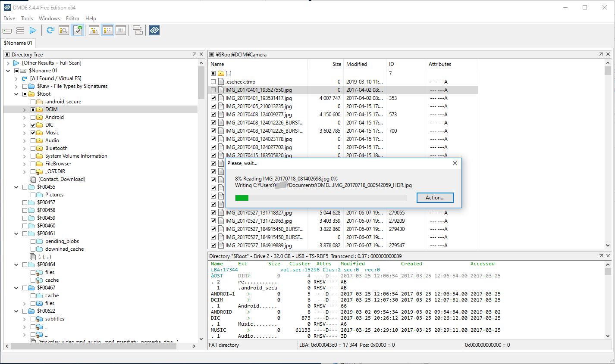Click the volumes layout toolbar icon
The width and height of the screenshot is (615, 364).
click(138, 30)
